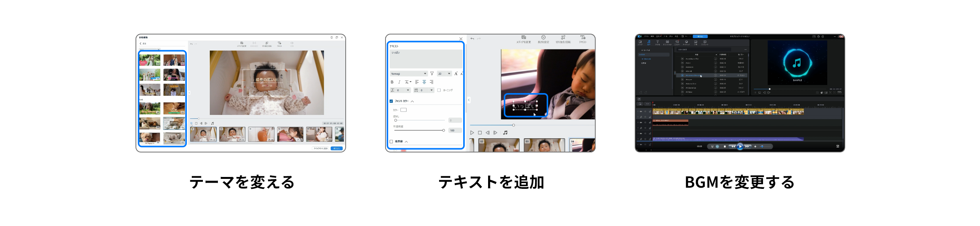Viewport: 980px width, 226px height.
Task: Click the music note icon below middle preview
Action: coord(505,133)
